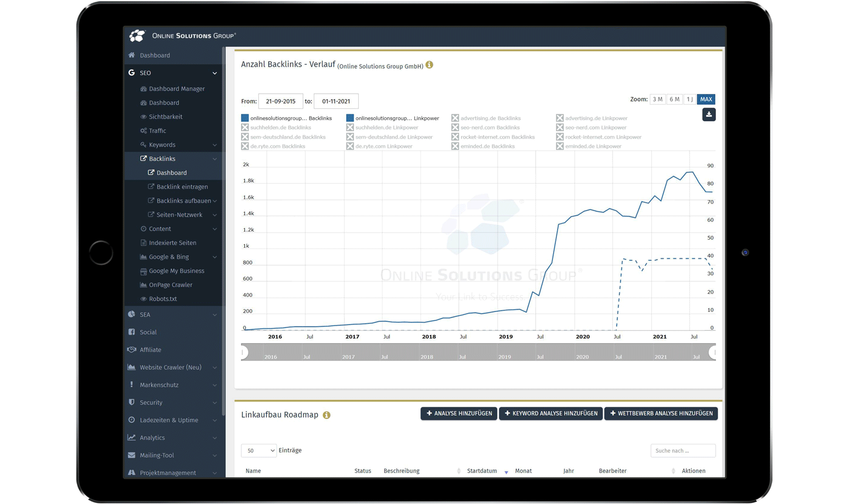Click the Google G icon beside SEO
This screenshot has width=850, height=504.
[x=131, y=72]
